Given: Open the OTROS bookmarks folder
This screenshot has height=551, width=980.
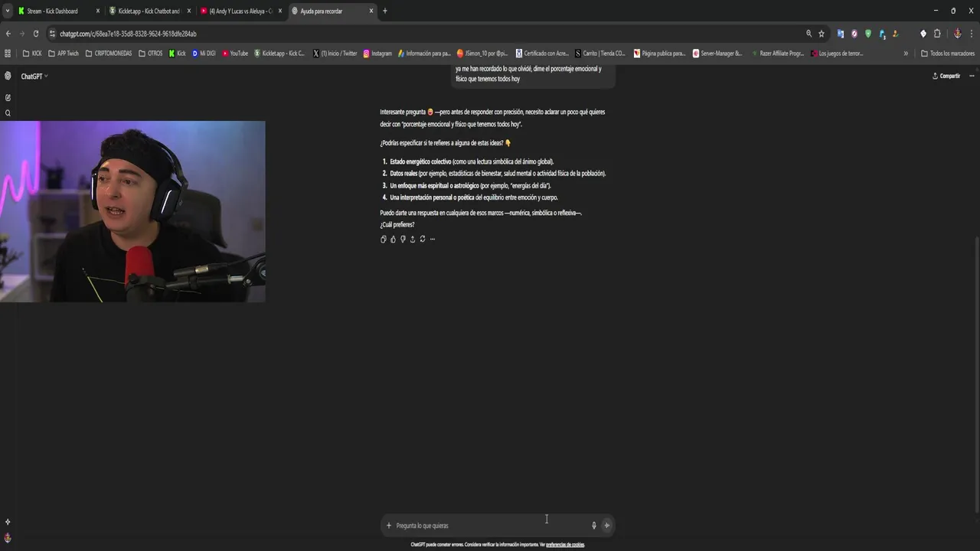Looking at the screenshot, I should (150, 54).
